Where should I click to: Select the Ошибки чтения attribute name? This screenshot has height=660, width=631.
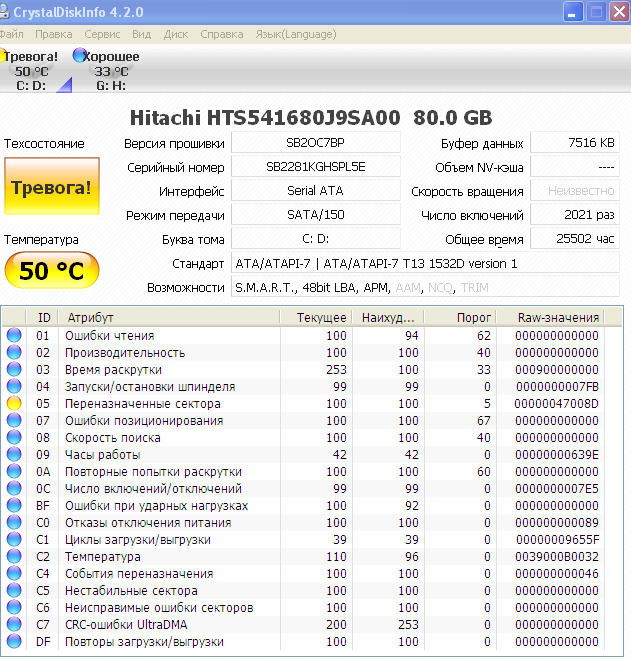pyautogui.click(x=109, y=335)
